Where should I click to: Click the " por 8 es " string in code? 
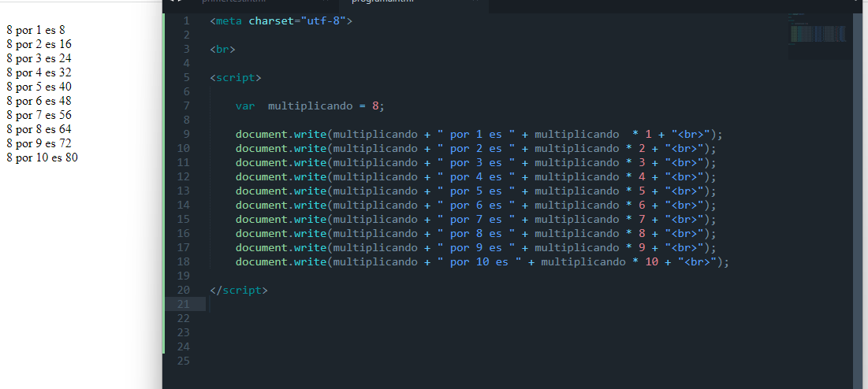pos(476,234)
